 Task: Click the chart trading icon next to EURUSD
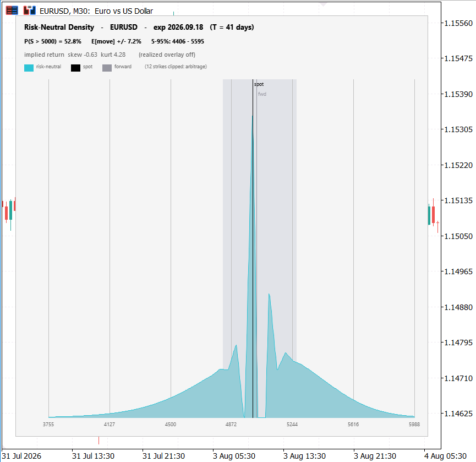pyautogui.click(x=30, y=10)
